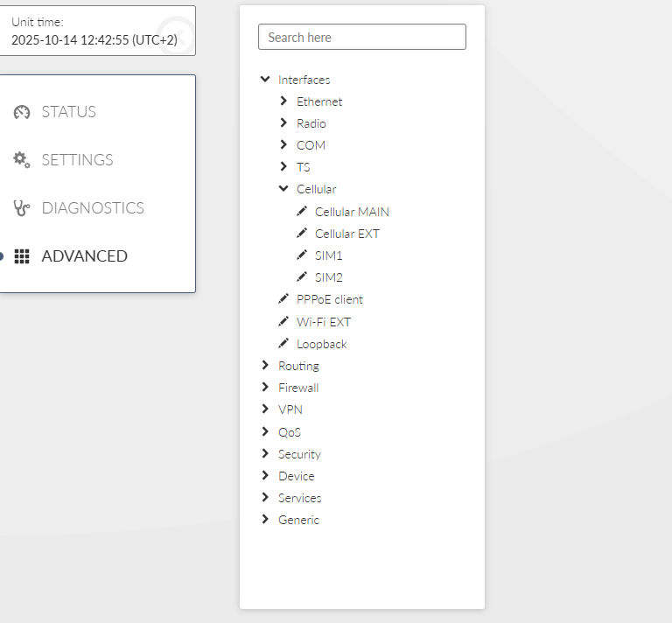Click the pencil icon beside Loopback
The image size is (672, 623).
283,344
